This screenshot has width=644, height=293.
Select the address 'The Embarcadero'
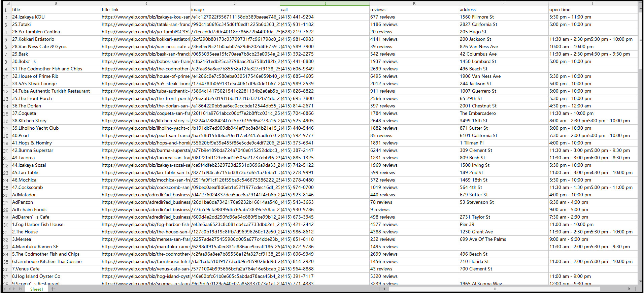coord(504,113)
